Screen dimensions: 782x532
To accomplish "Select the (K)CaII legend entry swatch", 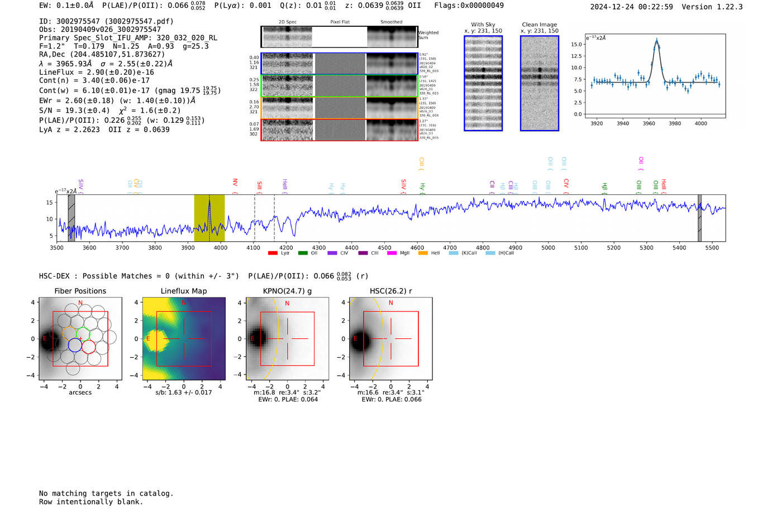I will 454,253.
